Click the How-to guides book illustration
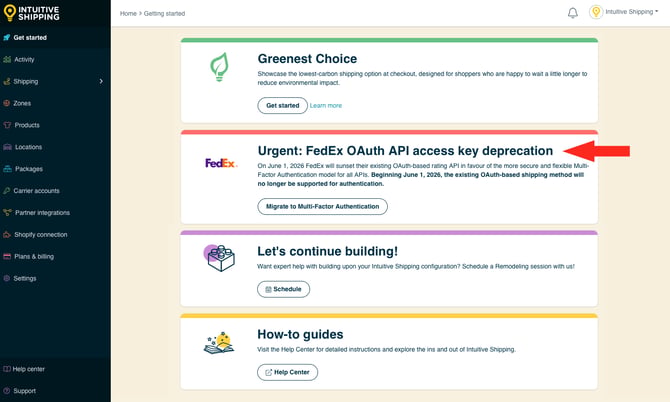 219,343
